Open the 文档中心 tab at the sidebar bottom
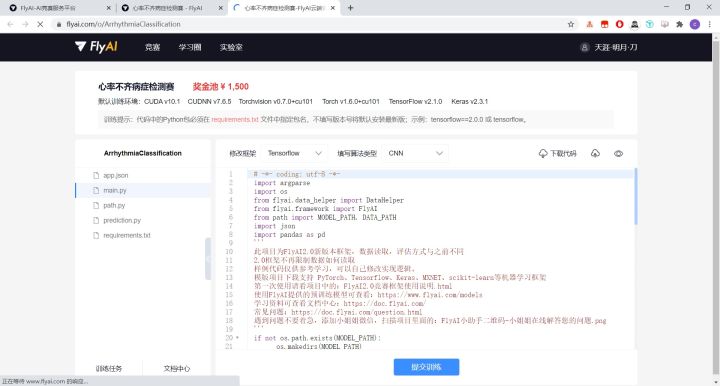Viewport: 720px width, 386px height. pyautogui.click(x=177, y=369)
